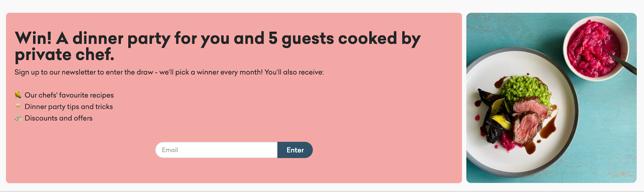This screenshot has height=192, width=644.
Task: Click "You'll also receive:" text
Action: 294,72
